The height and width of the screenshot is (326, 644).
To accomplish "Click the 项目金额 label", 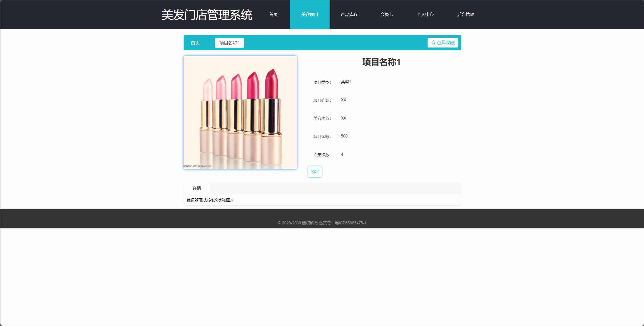I will pos(322,136).
